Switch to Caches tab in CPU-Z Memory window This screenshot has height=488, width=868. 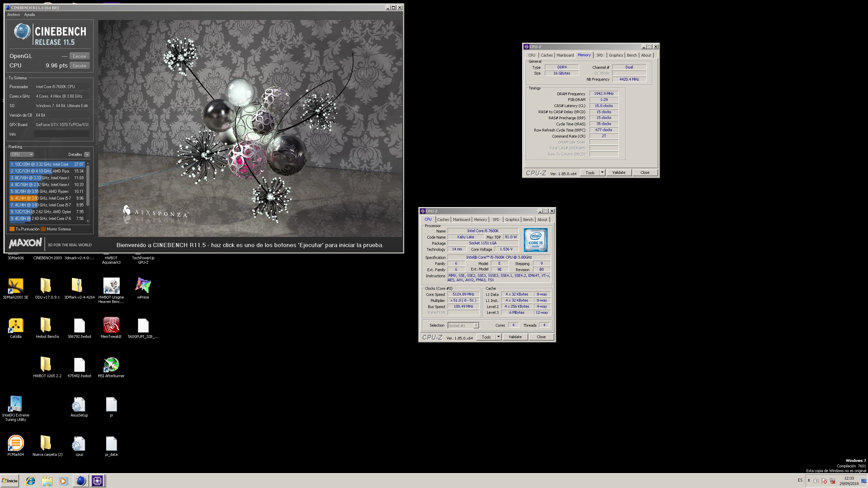[547, 55]
